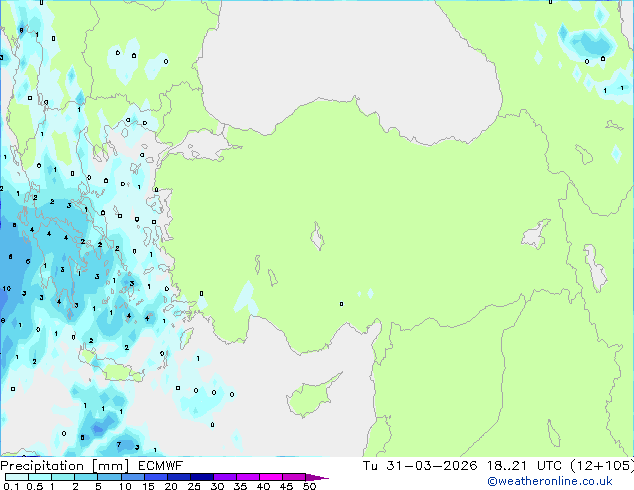Pick the 10–15 mm blue legend swatch
The image size is (634, 490).
click(x=133, y=477)
